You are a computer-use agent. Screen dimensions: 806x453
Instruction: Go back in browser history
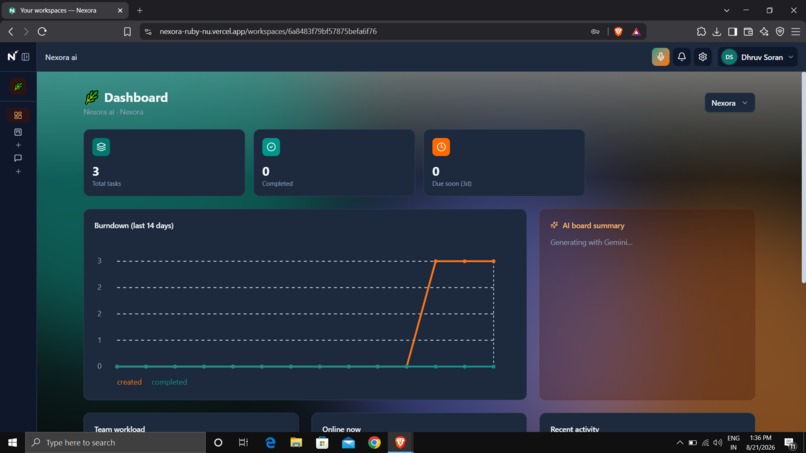coord(11,31)
